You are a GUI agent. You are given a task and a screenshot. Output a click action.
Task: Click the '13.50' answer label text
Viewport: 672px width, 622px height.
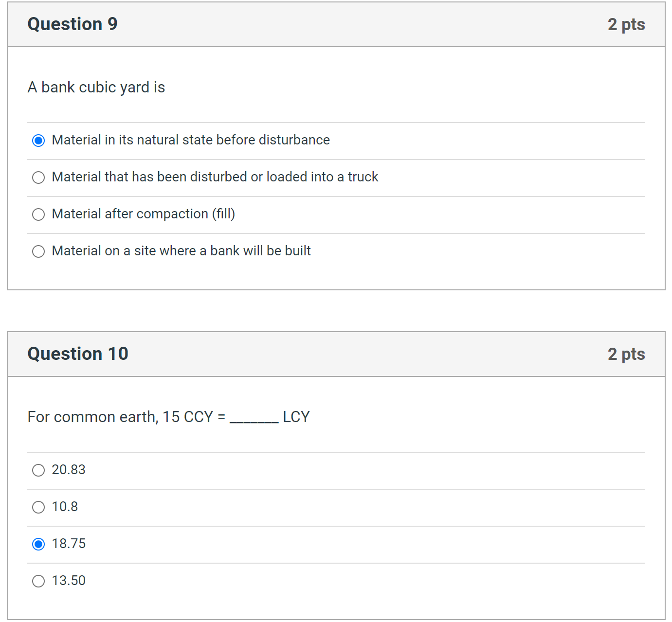(69, 581)
